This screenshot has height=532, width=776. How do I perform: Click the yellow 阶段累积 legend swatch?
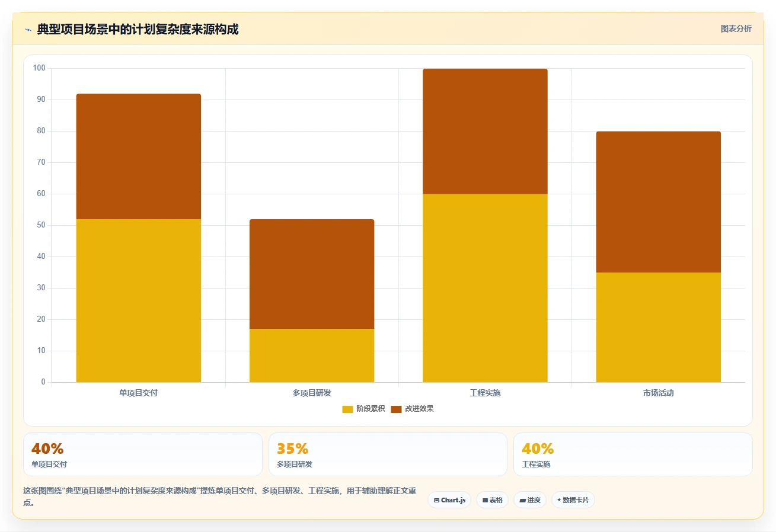(347, 409)
